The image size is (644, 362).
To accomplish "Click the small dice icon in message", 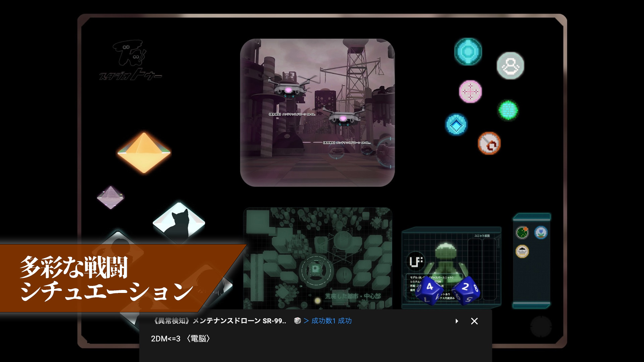I will click(x=297, y=321).
